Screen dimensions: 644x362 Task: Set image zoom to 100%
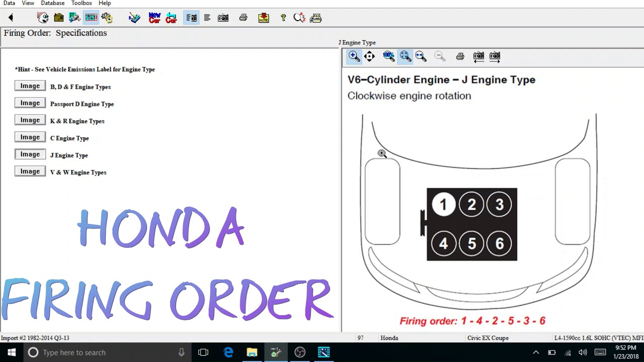[388, 56]
